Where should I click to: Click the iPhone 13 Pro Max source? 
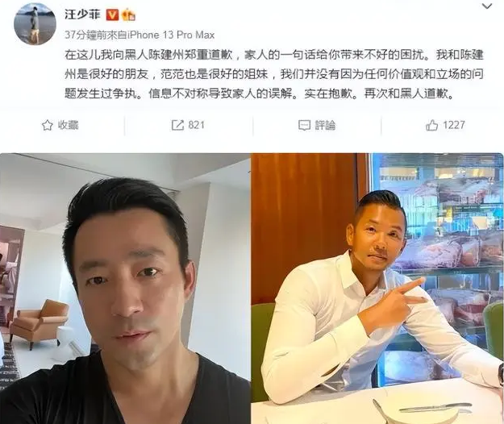click(171, 35)
